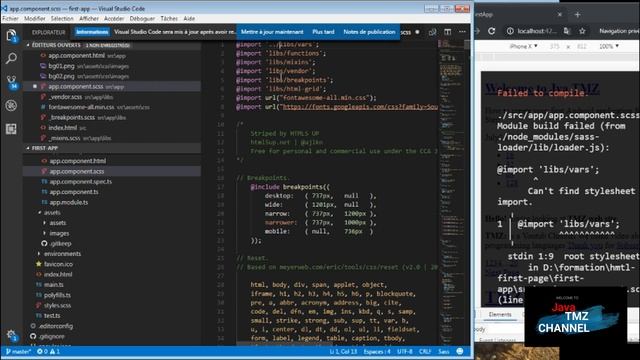Image resolution: width=640 pixels, height=360 pixels.
Task: Open the Search view in activity bar
Action: pos(11,58)
